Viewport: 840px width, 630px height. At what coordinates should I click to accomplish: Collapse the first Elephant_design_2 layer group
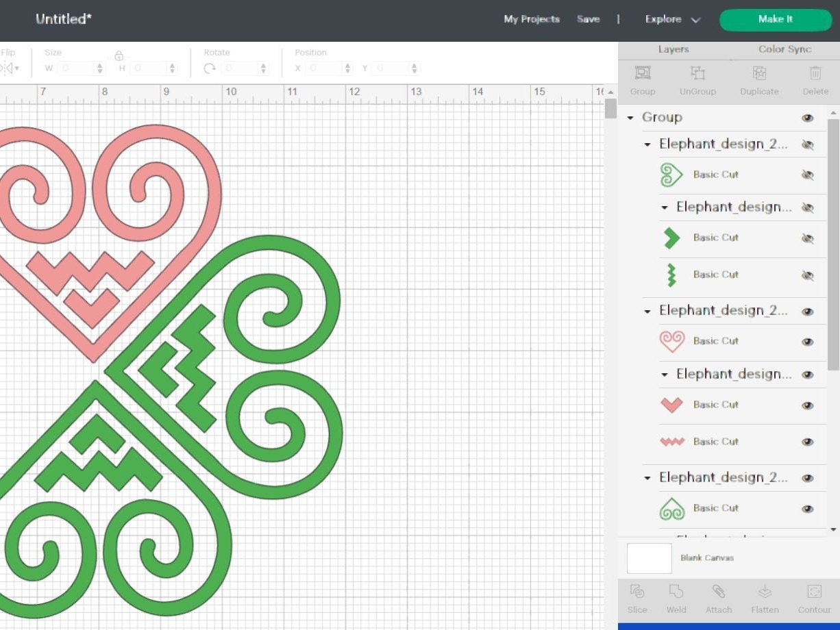(647, 144)
